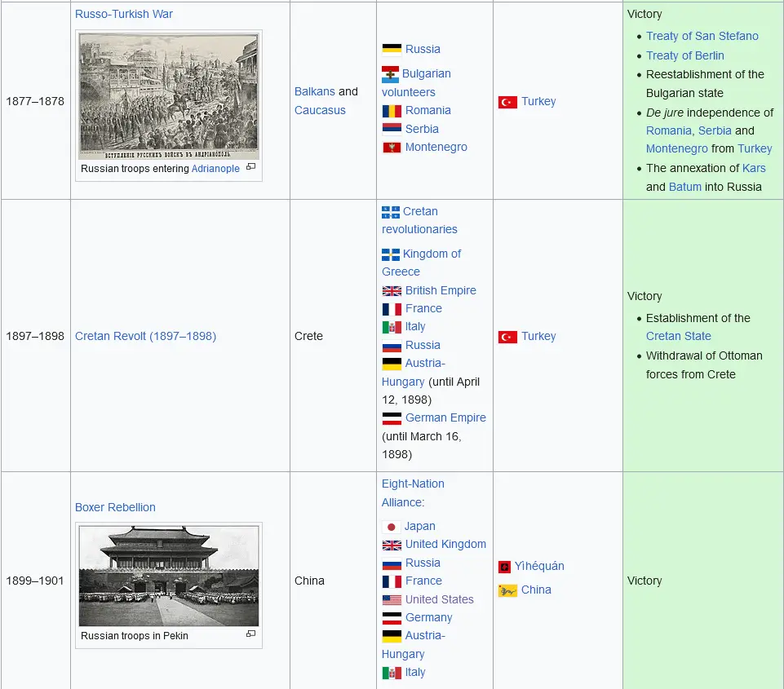Click "Withdrawal of Ottoman forces from Crete" text
This screenshot has width=784, height=689.
704,364
